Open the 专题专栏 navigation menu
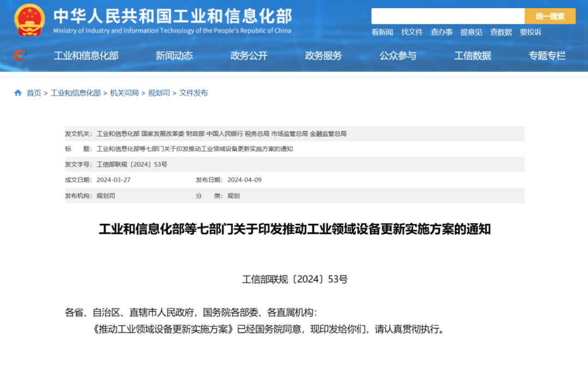This screenshot has height=369, width=588. click(547, 56)
